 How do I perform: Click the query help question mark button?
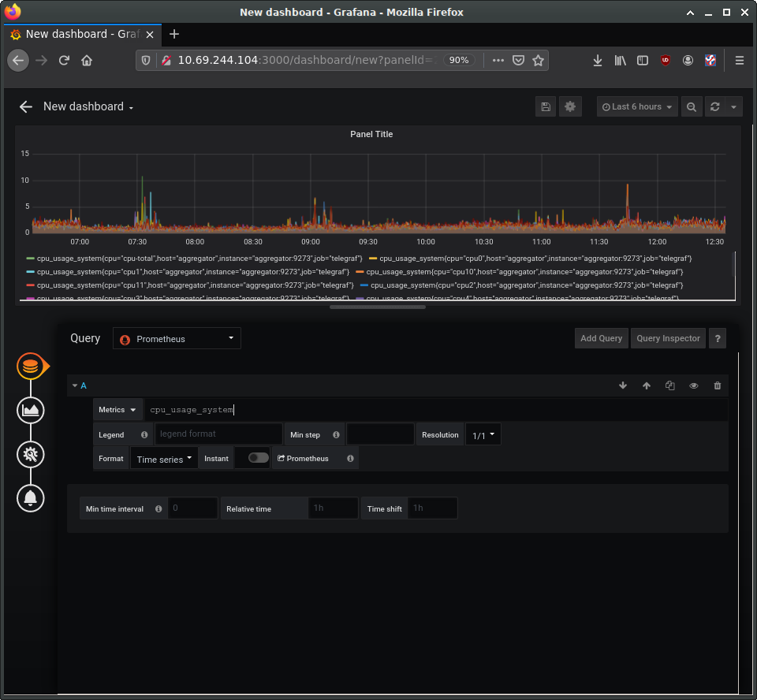pos(718,338)
